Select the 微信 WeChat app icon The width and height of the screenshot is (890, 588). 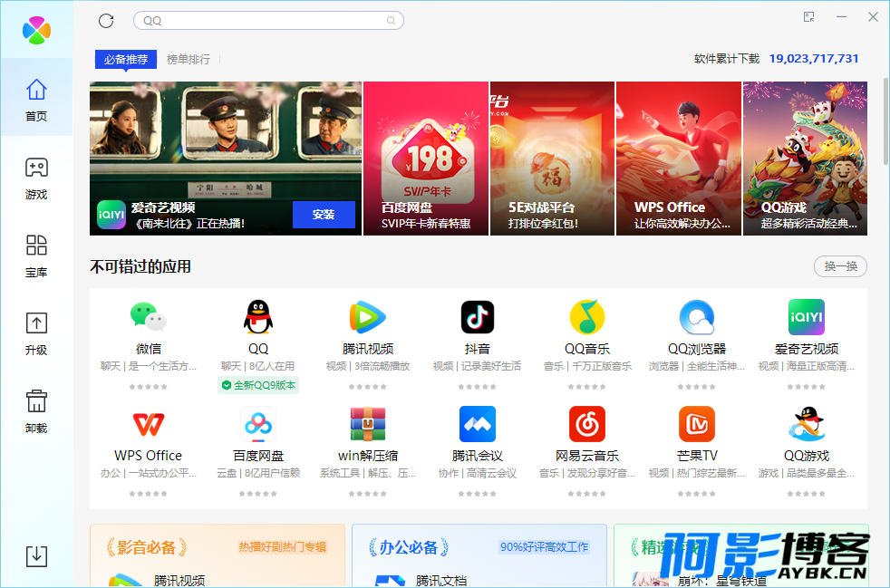pos(148,317)
